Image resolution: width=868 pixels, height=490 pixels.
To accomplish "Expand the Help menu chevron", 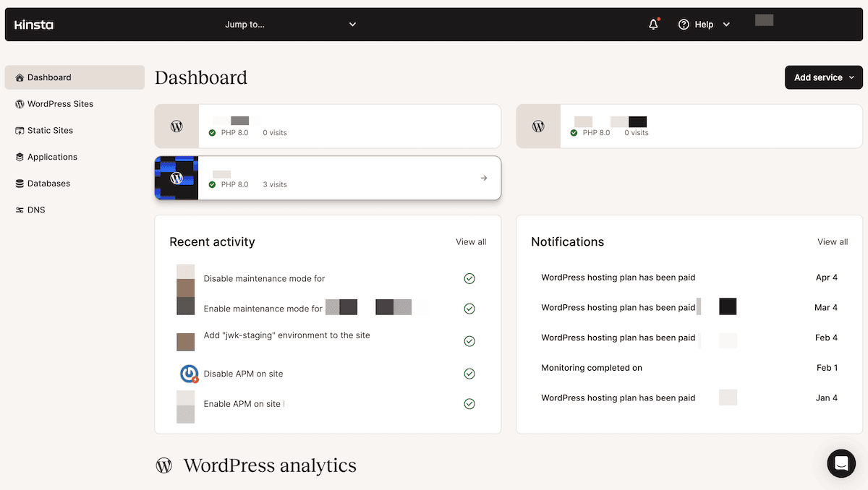I will (726, 24).
